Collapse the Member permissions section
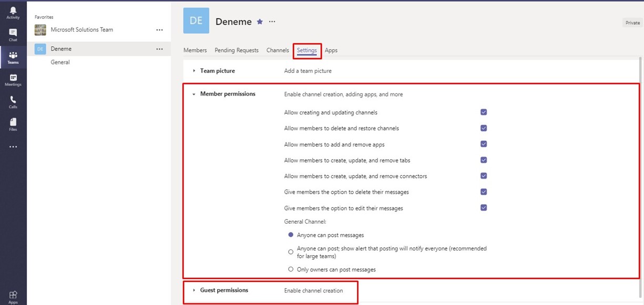This screenshot has height=305, width=644. tap(194, 94)
